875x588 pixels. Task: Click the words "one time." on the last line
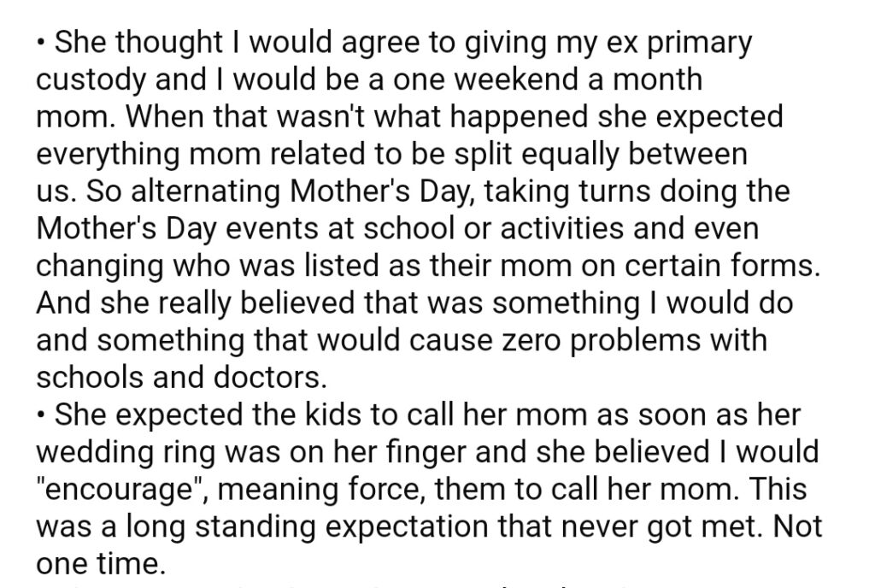tap(101, 564)
